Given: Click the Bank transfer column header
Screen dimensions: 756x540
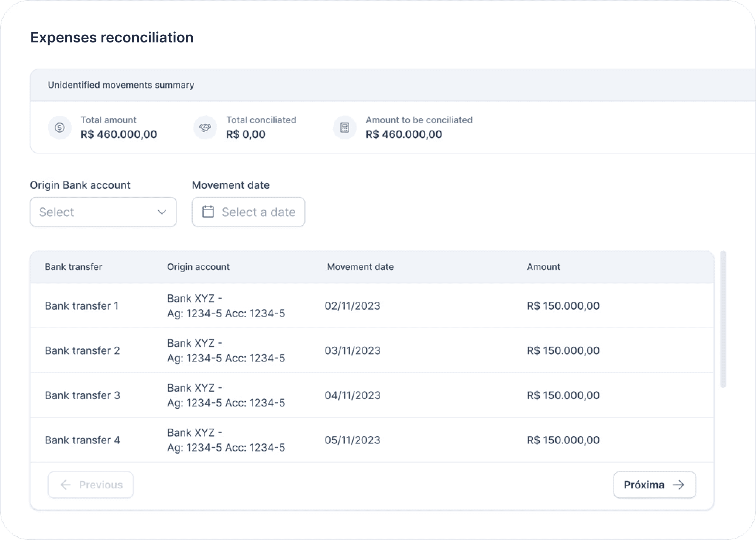Looking at the screenshot, I should click(73, 267).
